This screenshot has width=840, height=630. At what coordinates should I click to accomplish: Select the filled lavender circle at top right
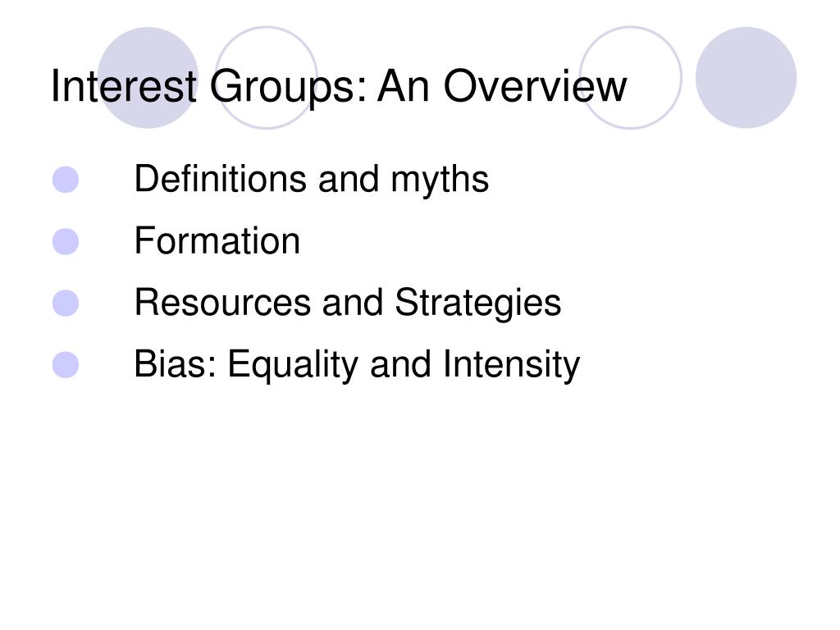click(746, 78)
